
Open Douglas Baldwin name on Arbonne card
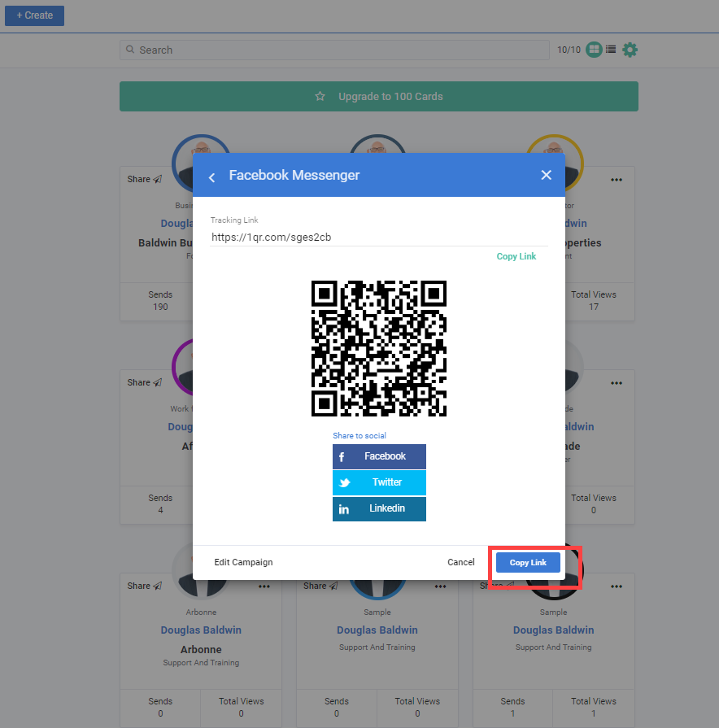[201, 630]
